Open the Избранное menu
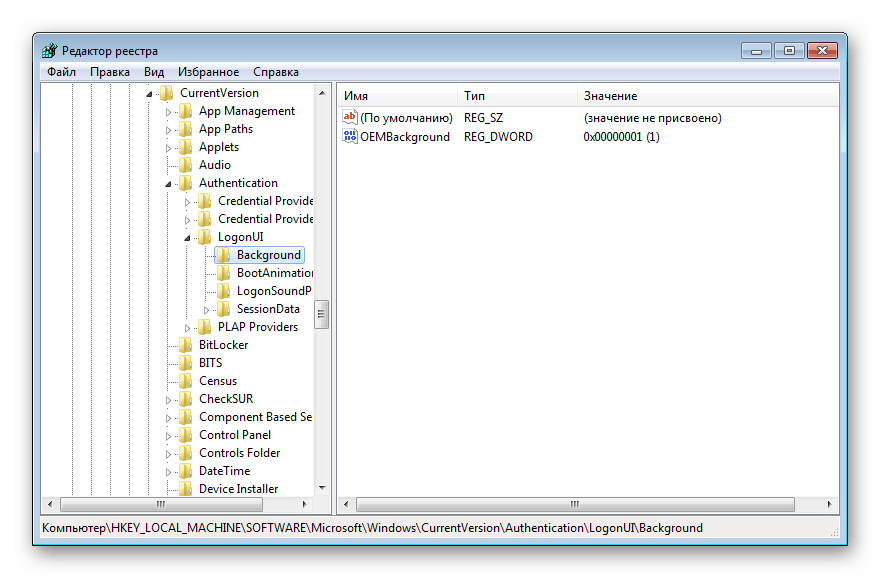The width and height of the screenshot is (880, 578). point(208,72)
